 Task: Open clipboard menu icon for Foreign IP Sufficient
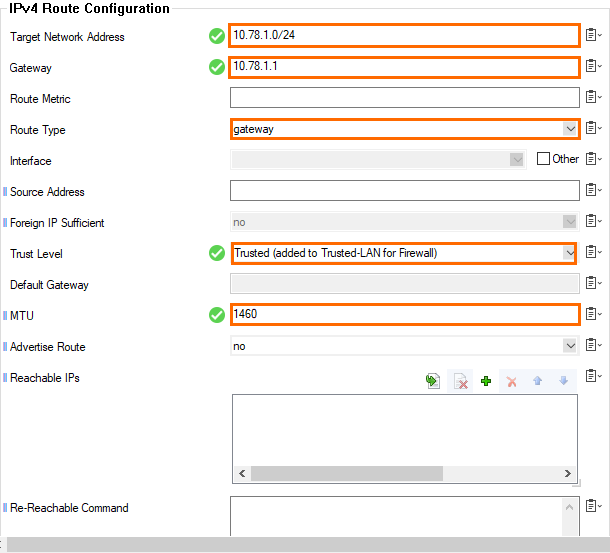coord(593,221)
